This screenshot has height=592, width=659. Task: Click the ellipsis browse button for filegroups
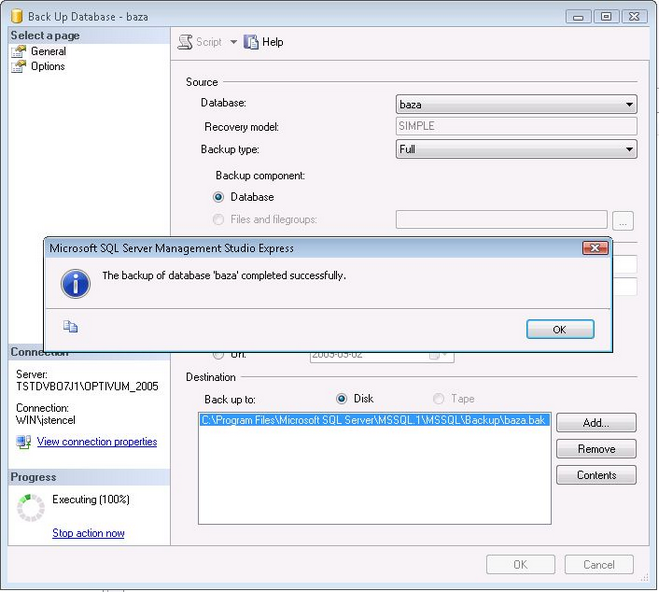tap(623, 221)
